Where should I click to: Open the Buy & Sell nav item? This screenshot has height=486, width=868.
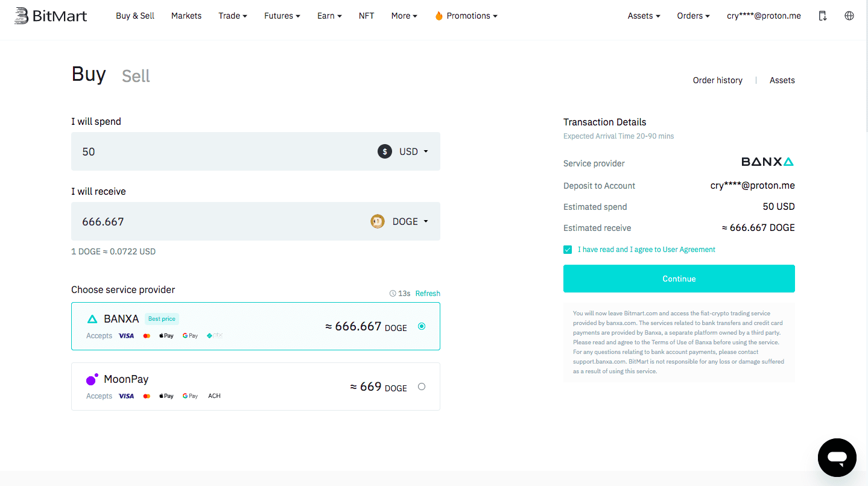click(x=135, y=16)
